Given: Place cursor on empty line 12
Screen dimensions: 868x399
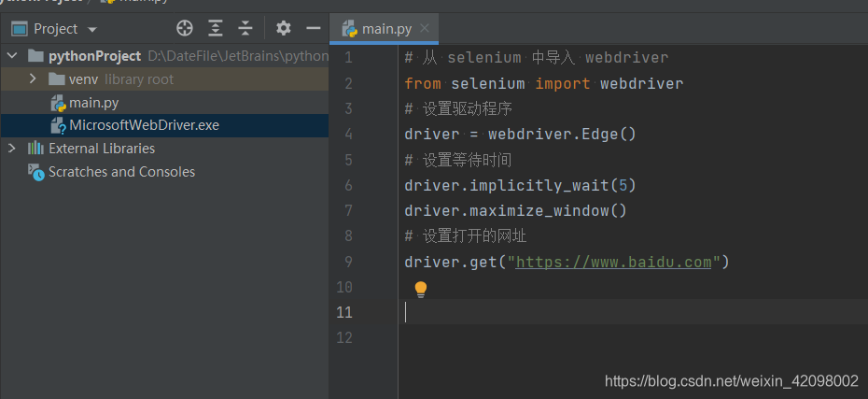Looking at the screenshot, I should click(560, 337).
